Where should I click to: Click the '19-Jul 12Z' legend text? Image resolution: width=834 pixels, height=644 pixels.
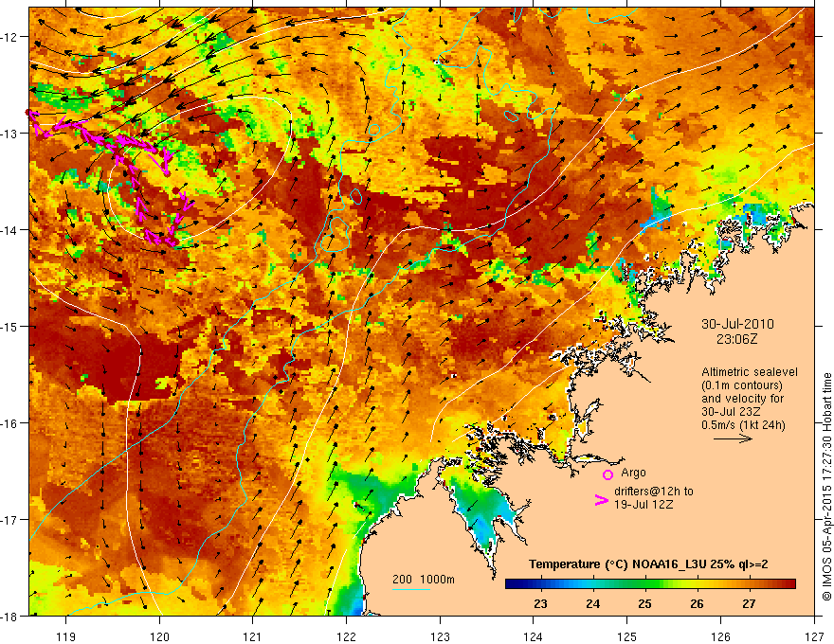pyautogui.click(x=644, y=504)
